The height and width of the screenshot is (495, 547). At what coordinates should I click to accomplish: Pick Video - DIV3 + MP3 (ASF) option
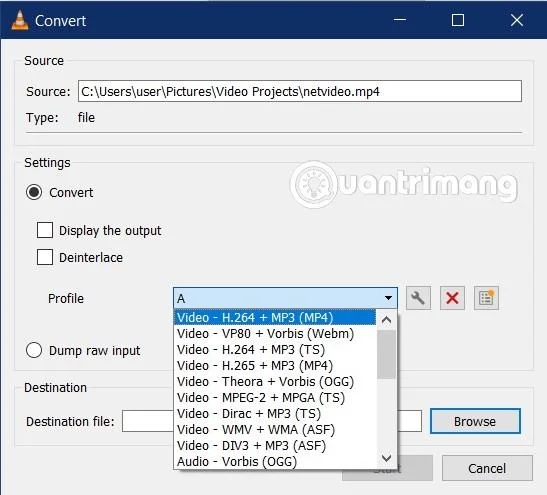[x=275, y=446]
